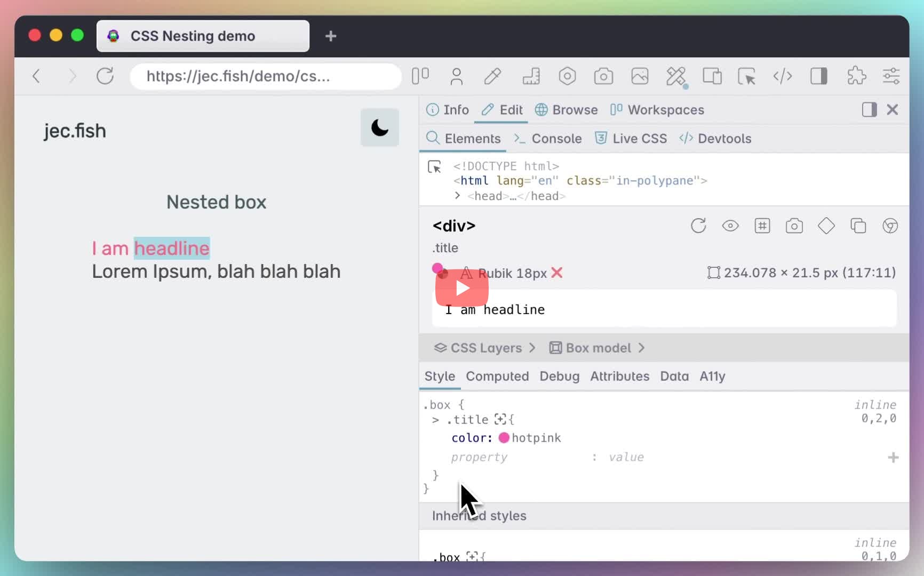Screen dimensions: 924x576
Task: Close the side panel with X
Action: point(892,110)
